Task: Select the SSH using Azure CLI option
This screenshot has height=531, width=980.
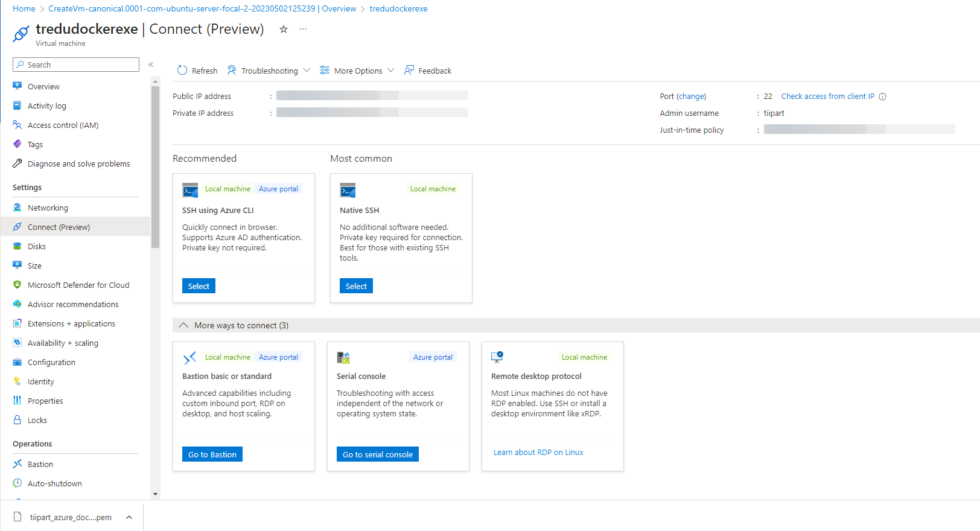Action: coord(199,286)
